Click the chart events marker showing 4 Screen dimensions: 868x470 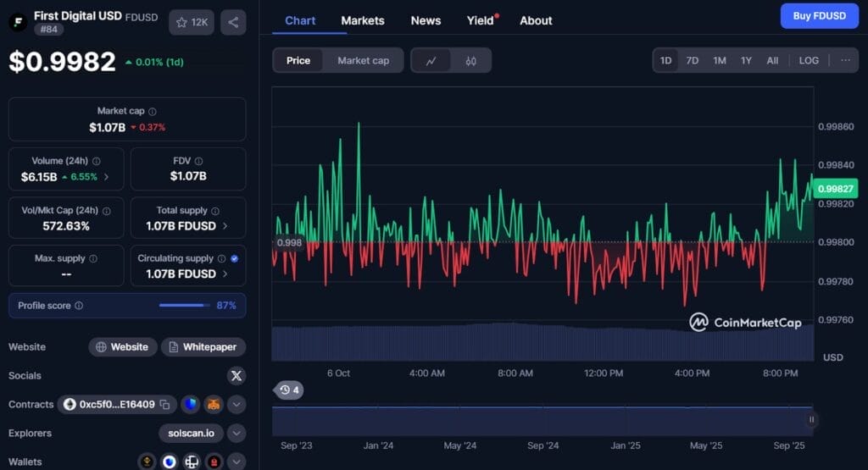(290, 390)
